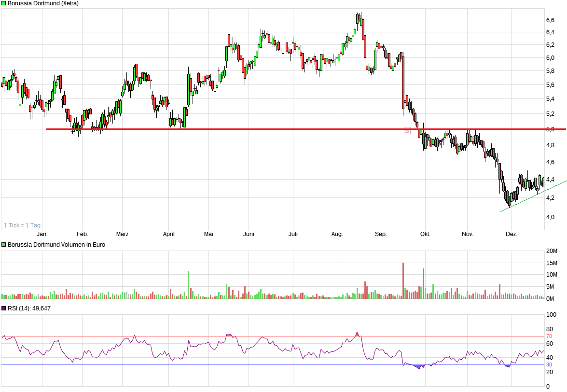
Task: Click the tallest red volume bar in September
Action: tap(403, 280)
